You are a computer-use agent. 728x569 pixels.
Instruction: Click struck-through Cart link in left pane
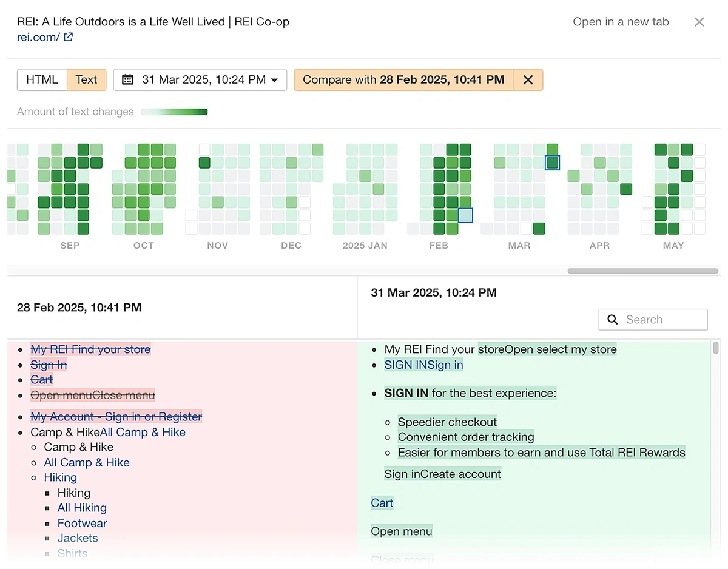[x=42, y=380]
